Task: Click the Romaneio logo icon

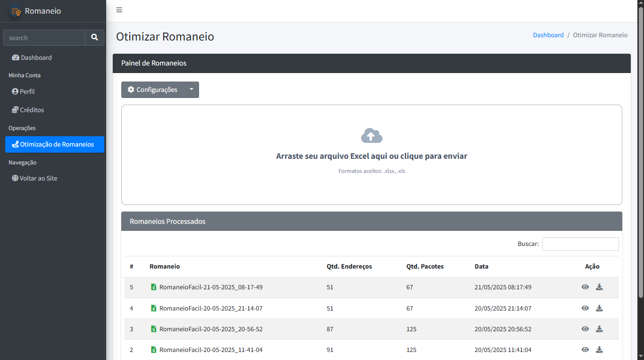Action: click(16, 11)
